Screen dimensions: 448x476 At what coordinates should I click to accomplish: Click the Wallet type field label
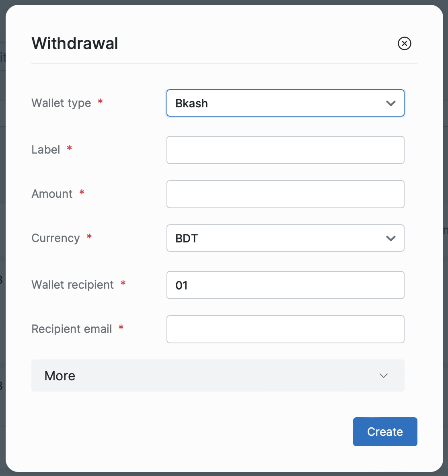click(x=61, y=103)
